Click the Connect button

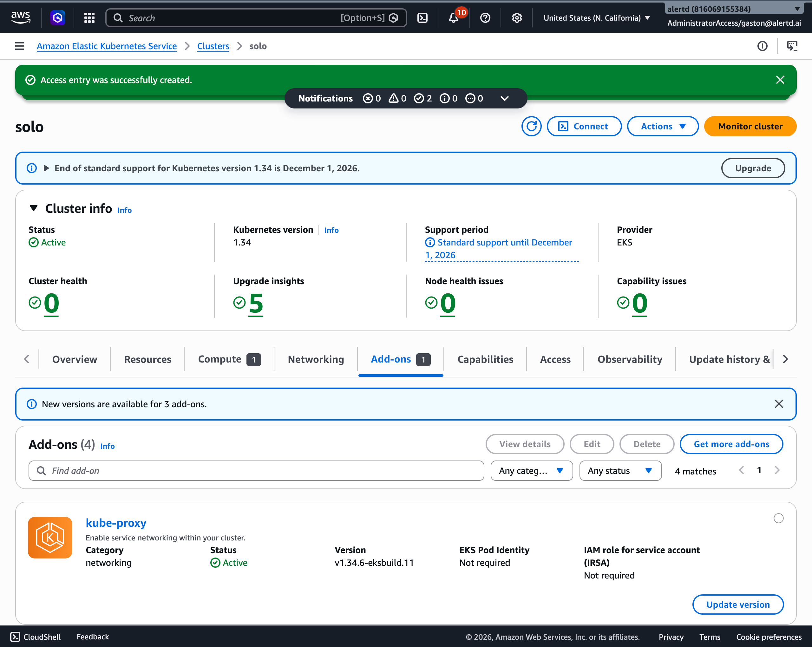click(584, 126)
